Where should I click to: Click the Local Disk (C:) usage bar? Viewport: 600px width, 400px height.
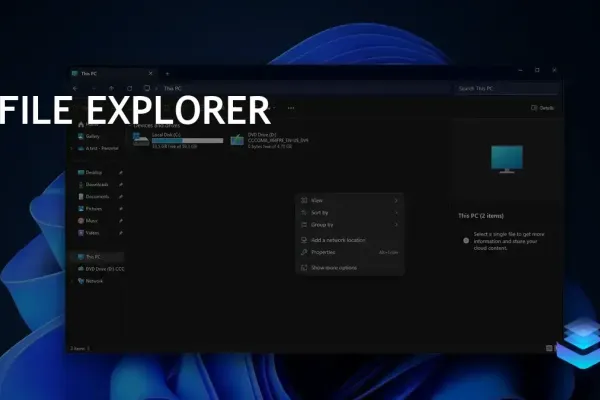[x=188, y=141]
